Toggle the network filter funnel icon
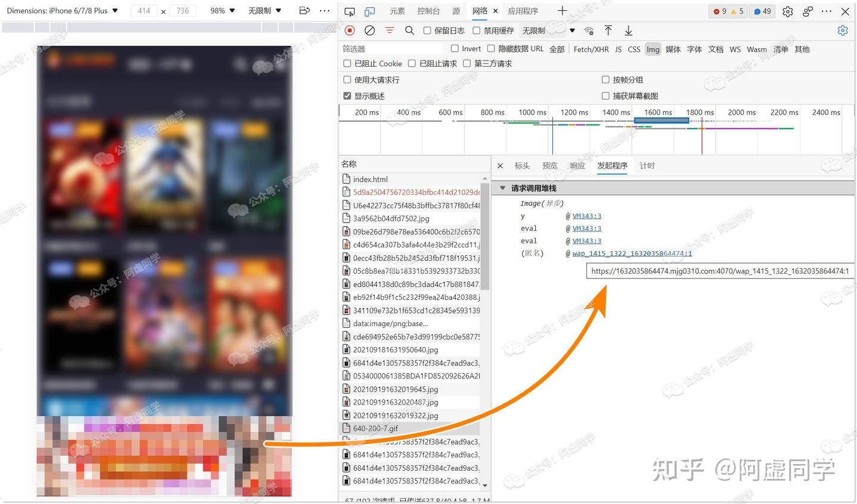The image size is (857, 504). click(390, 30)
